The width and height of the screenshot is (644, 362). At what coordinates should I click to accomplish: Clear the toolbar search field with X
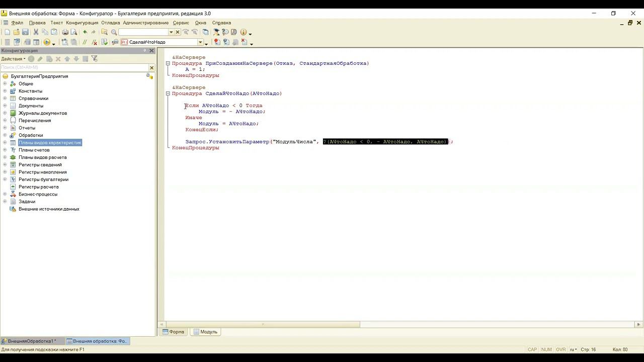click(x=178, y=32)
